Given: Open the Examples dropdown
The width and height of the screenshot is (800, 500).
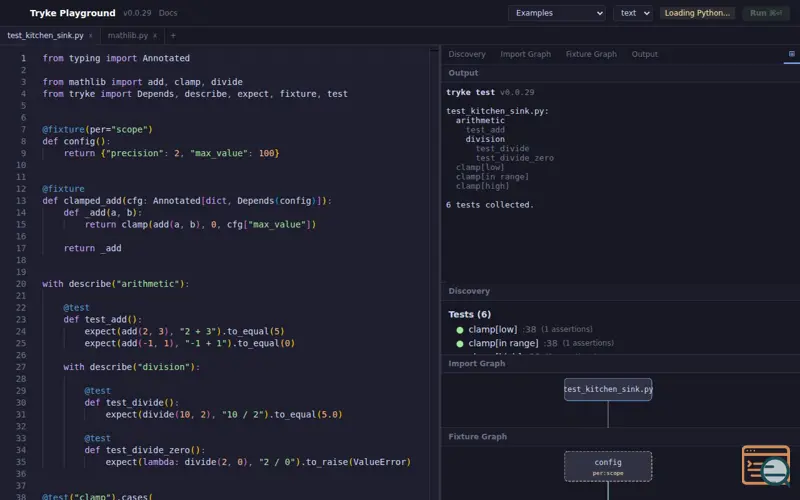Looking at the screenshot, I should point(557,13).
